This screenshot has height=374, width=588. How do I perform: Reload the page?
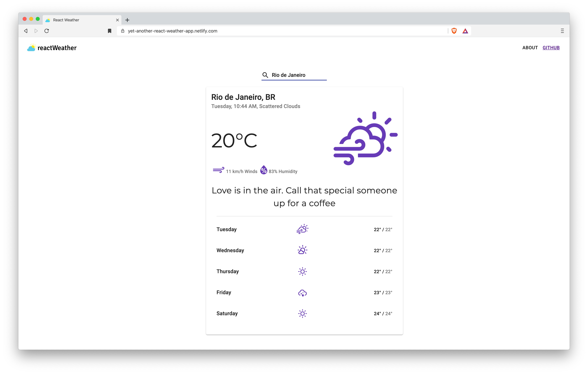click(47, 31)
